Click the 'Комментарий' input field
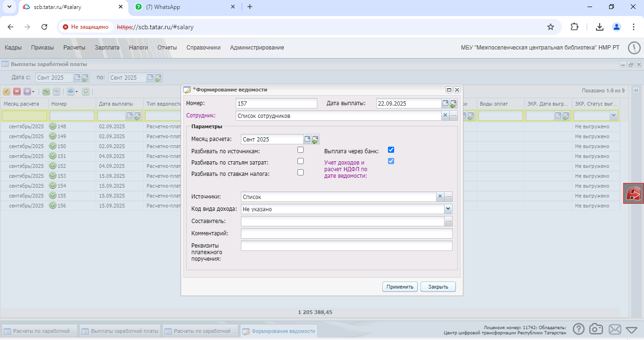Screen dimensions: 644x340 point(347,233)
